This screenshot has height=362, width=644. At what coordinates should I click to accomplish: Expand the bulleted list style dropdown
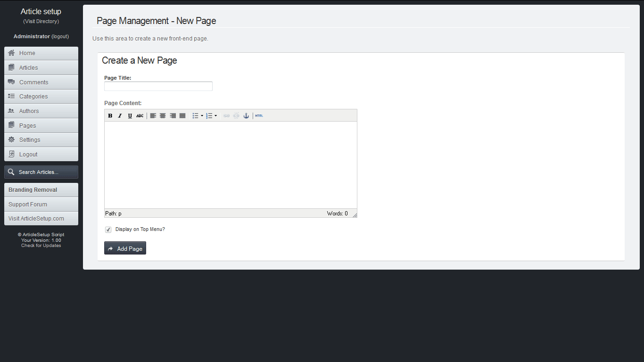[x=202, y=116]
